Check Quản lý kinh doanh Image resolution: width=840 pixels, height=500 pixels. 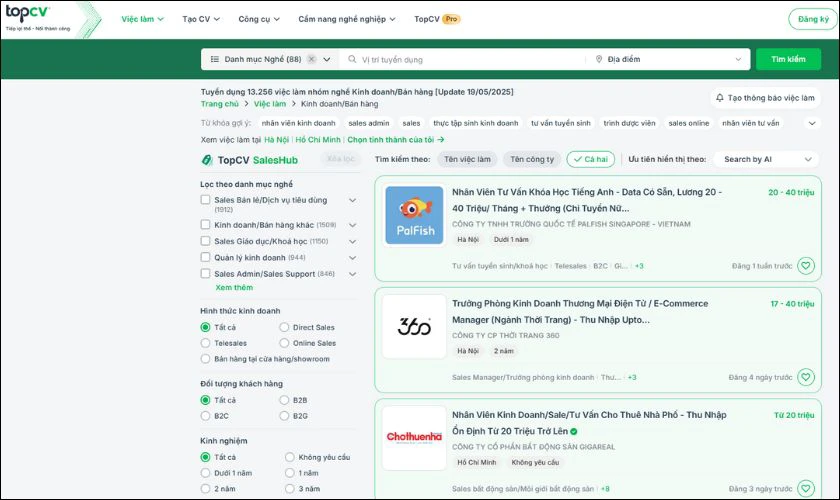[205, 257]
